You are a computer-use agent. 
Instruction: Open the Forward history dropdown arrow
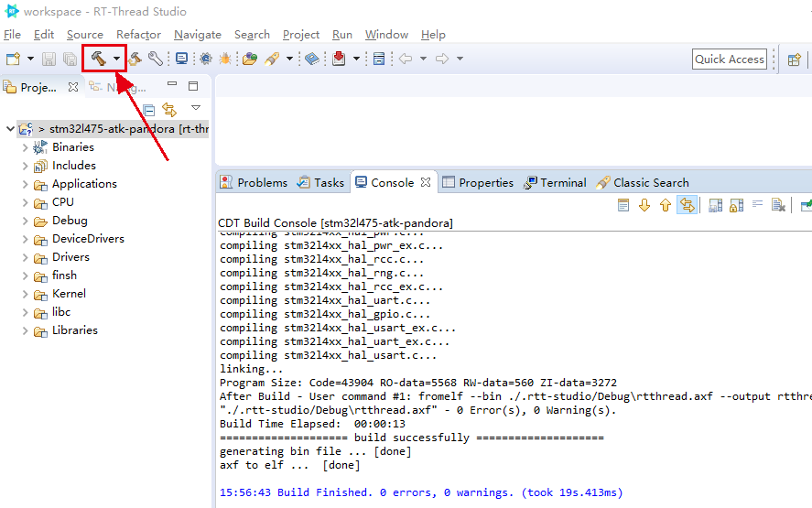(x=460, y=59)
